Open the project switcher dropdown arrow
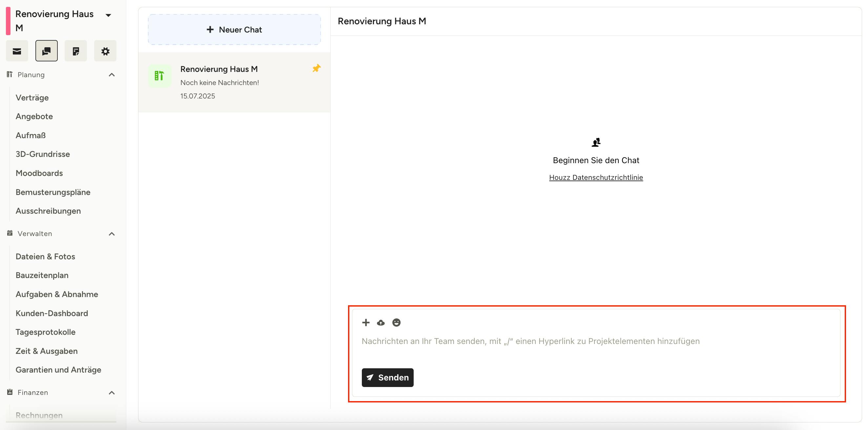This screenshot has height=430, width=868. (x=109, y=15)
